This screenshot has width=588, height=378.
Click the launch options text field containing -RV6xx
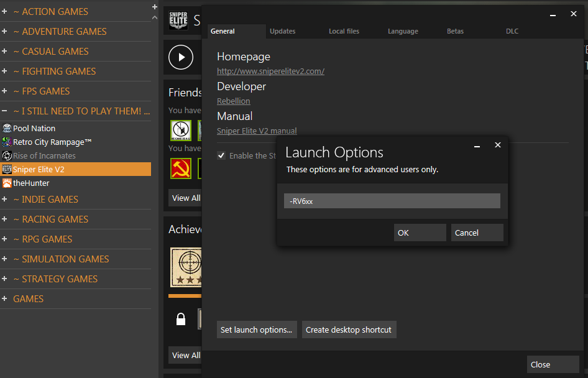[x=392, y=201]
